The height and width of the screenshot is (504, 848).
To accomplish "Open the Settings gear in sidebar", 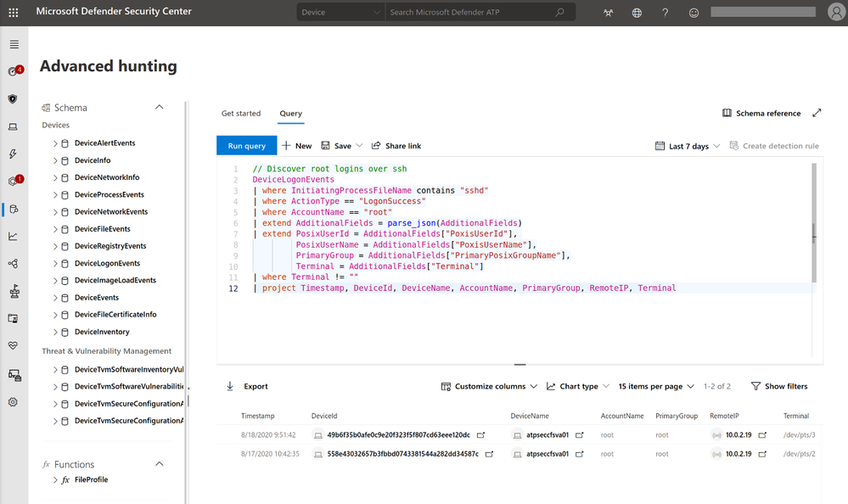I will (x=13, y=402).
